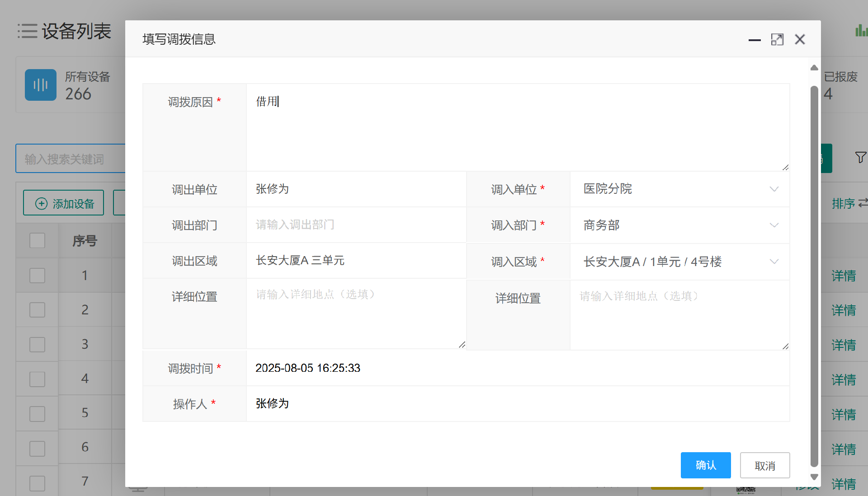Viewport: 868px width, 496px height.
Task: Focus the 调出部门 input field
Action: (x=356, y=225)
